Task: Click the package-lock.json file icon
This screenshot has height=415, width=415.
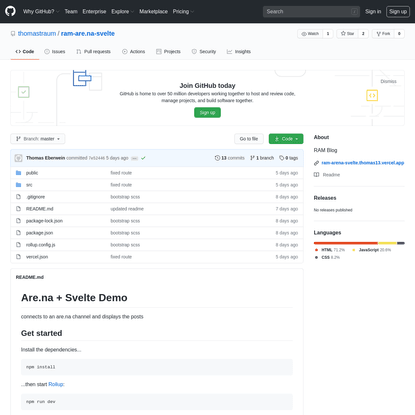Action: (19, 221)
